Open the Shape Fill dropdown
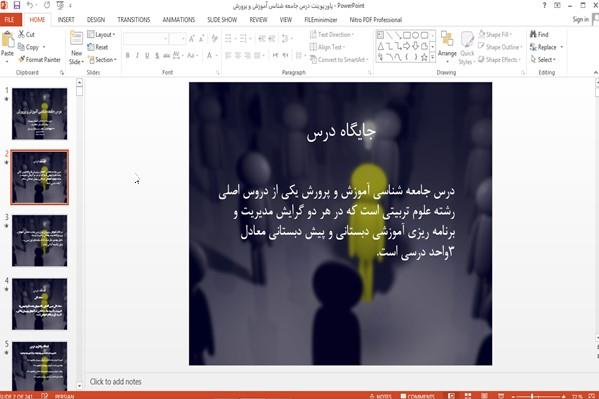This screenshot has width=599, height=399. [495, 34]
